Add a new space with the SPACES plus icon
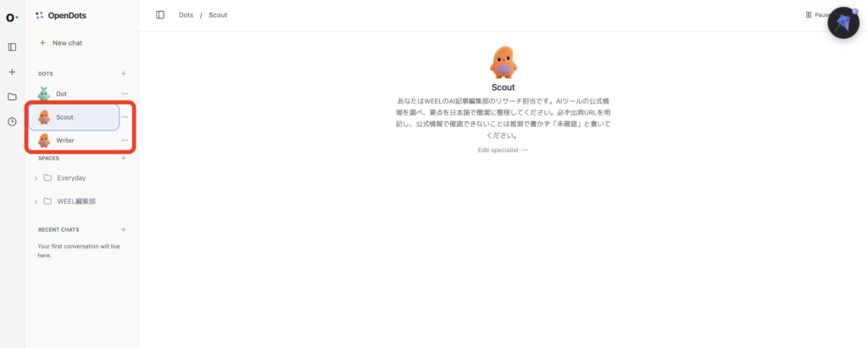The height and width of the screenshot is (348, 868). pos(124,158)
